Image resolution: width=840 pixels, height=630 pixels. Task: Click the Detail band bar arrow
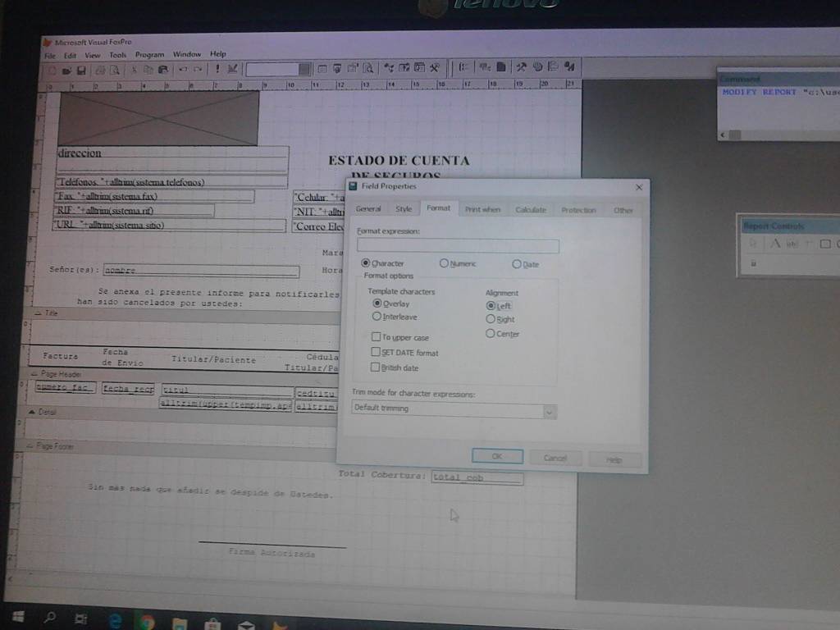click(x=32, y=412)
